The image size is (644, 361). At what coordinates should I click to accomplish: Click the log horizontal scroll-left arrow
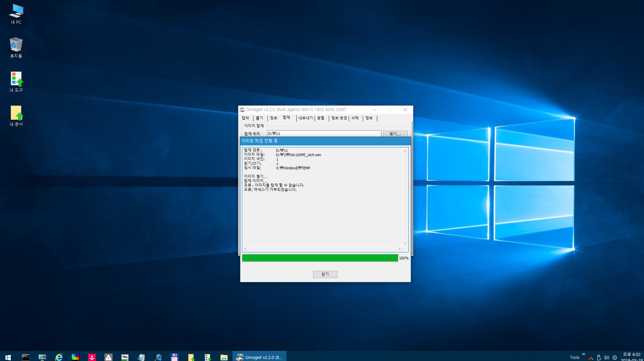coord(245,249)
